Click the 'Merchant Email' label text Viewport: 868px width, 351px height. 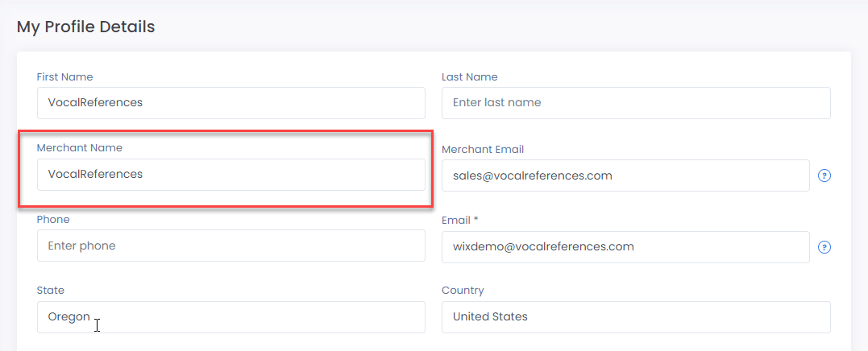point(483,149)
